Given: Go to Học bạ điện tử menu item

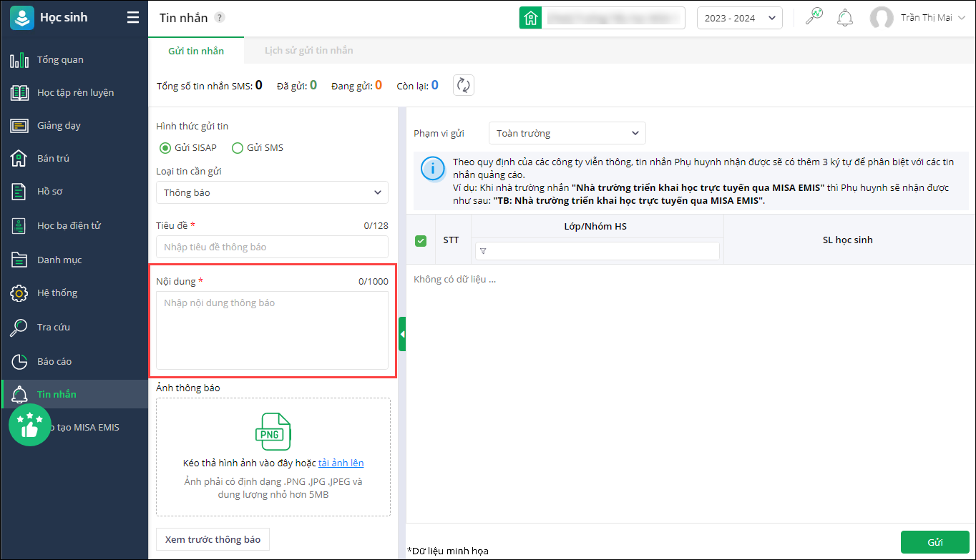Looking at the screenshot, I should tap(69, 226).
